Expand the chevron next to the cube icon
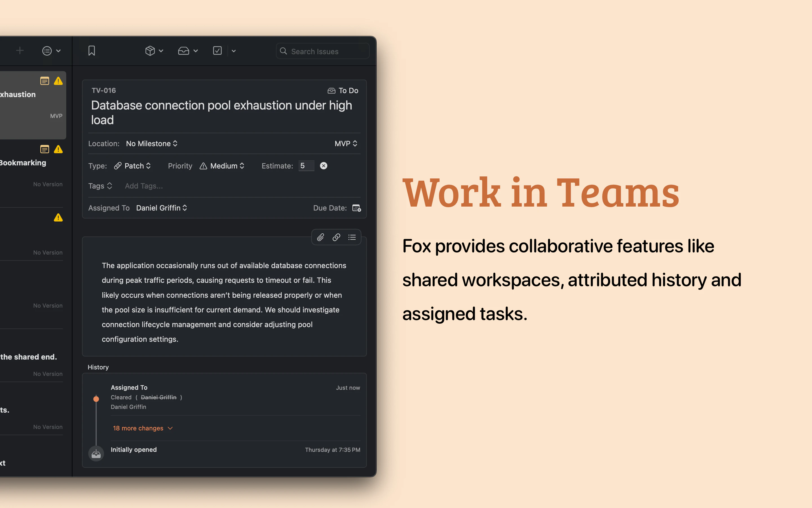 pos(161,51)
